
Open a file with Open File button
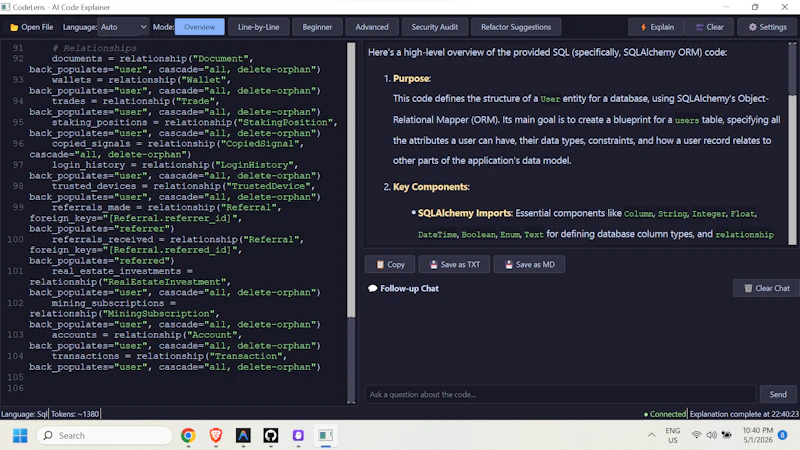click(x=31, y=27)
